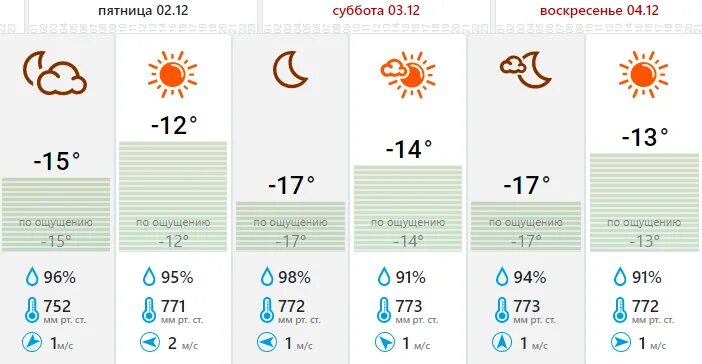Image resolution: width=702 pixels, height=364 pixels.
Task: Select the пятница 02.12 day tab
Action: click(x=143, y=11)
